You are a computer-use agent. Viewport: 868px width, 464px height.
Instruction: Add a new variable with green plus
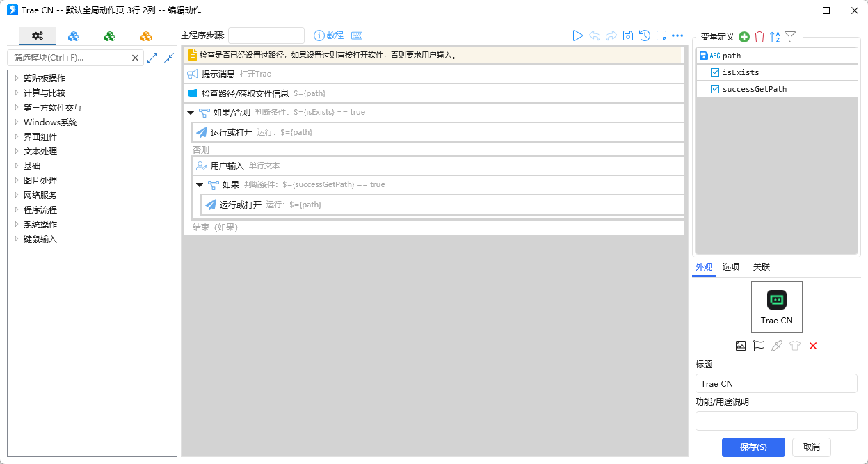(744, 37)
